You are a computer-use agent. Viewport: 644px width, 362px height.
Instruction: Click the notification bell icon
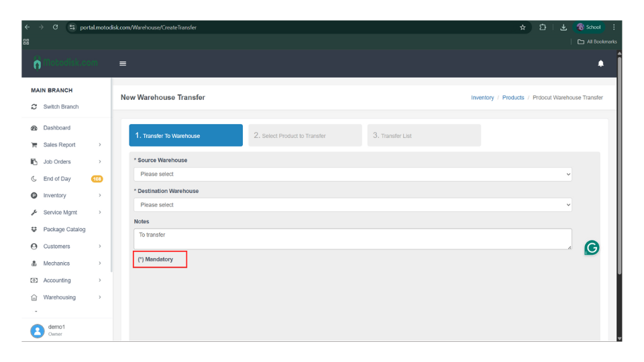[600, 64]
